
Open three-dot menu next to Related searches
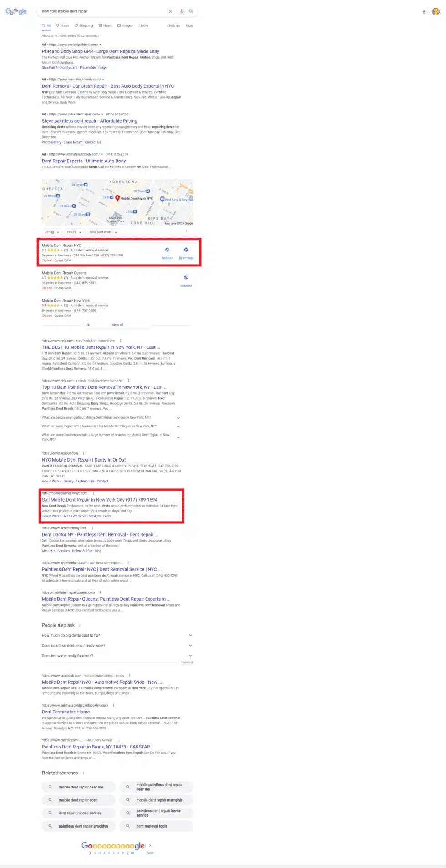point(83,773)
